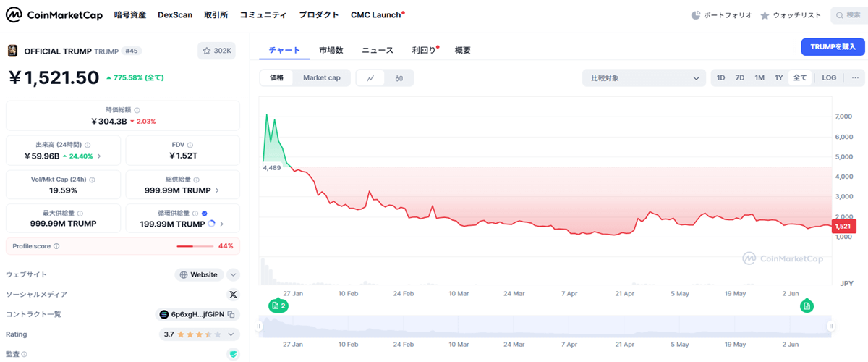Open the chart more options (three dots)
Image resolution: width=868 pixels, height=362 pixels.
click(855, 77)
